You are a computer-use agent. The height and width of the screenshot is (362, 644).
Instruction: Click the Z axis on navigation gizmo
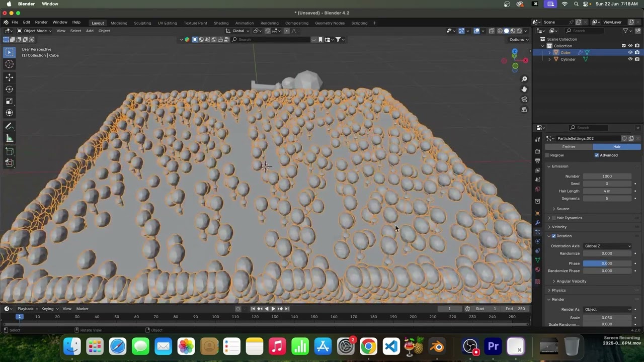click(515, 51)
